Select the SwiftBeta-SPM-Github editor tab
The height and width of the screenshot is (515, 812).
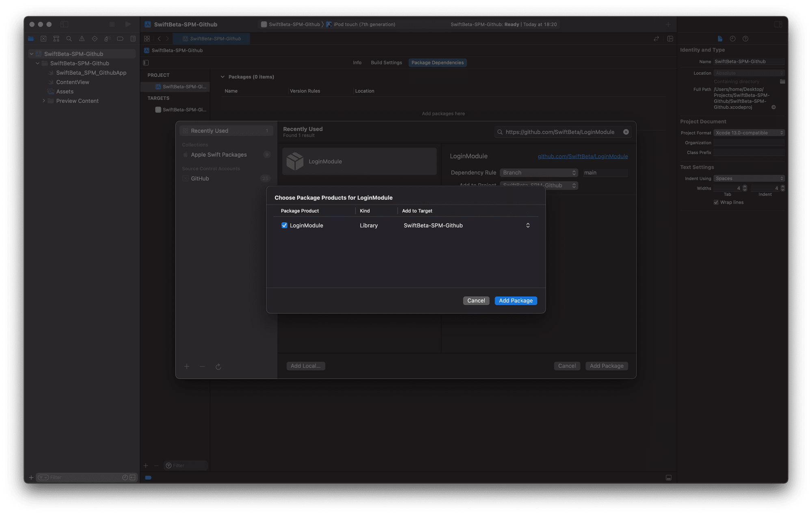coord(212,39)
